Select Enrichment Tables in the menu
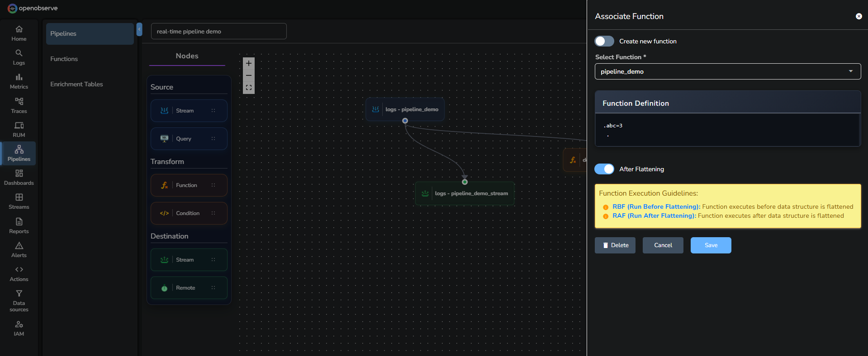Screen dimensions: 868x356 pyautogui.click(x=76, y=84)
